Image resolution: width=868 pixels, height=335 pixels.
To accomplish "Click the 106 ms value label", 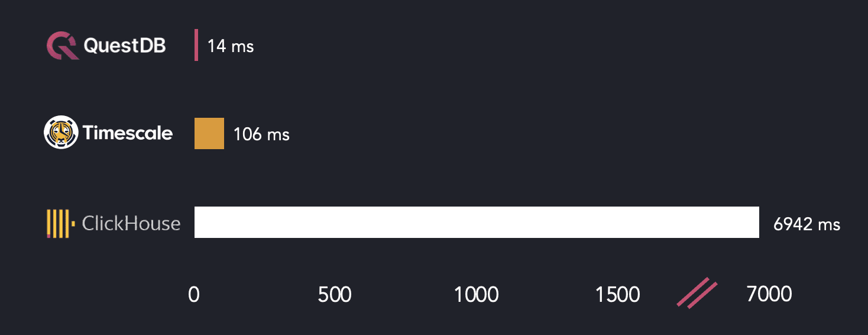I will tap(261, 134).
